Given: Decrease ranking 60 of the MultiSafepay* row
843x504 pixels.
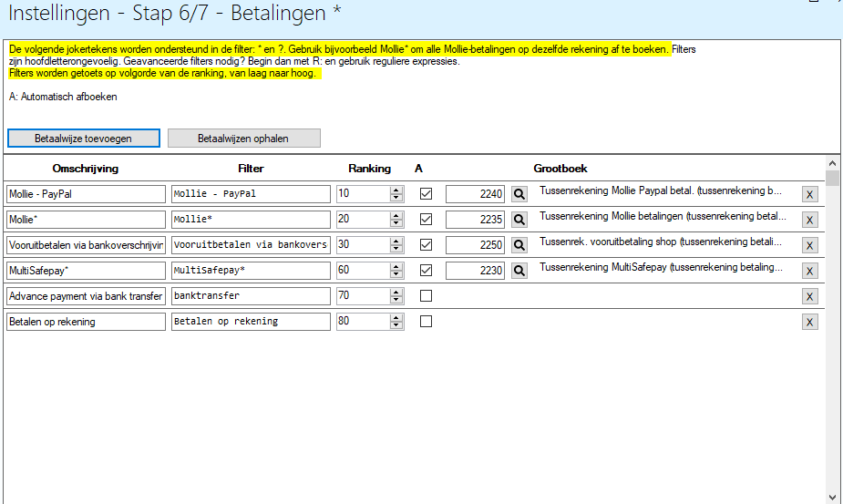Looking at the screenshot, I should tap(396, 273).
